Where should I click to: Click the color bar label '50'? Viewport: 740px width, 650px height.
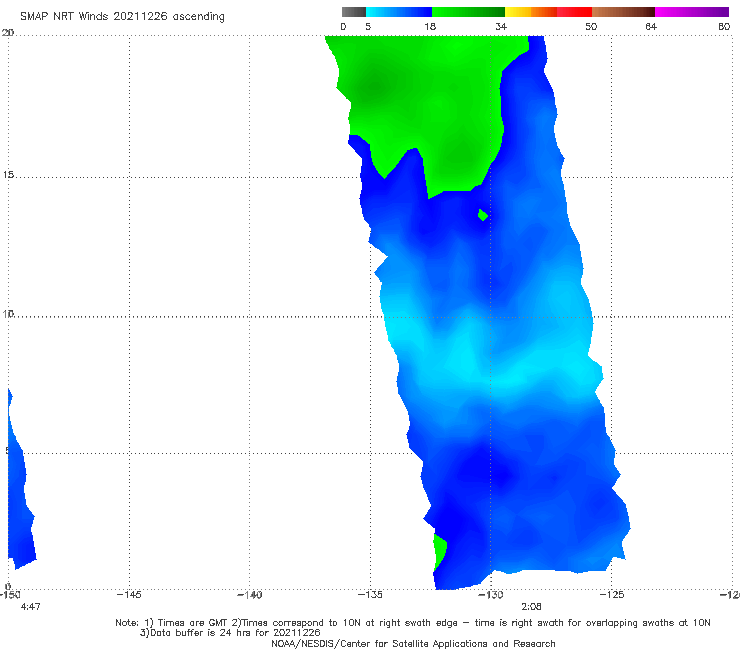591,26
